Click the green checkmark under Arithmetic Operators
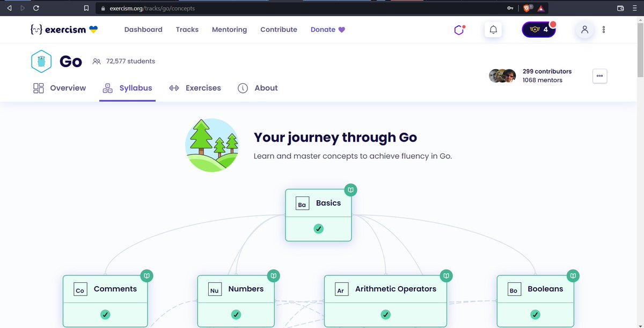The image size is (644, 328). [x=385, y=315]
